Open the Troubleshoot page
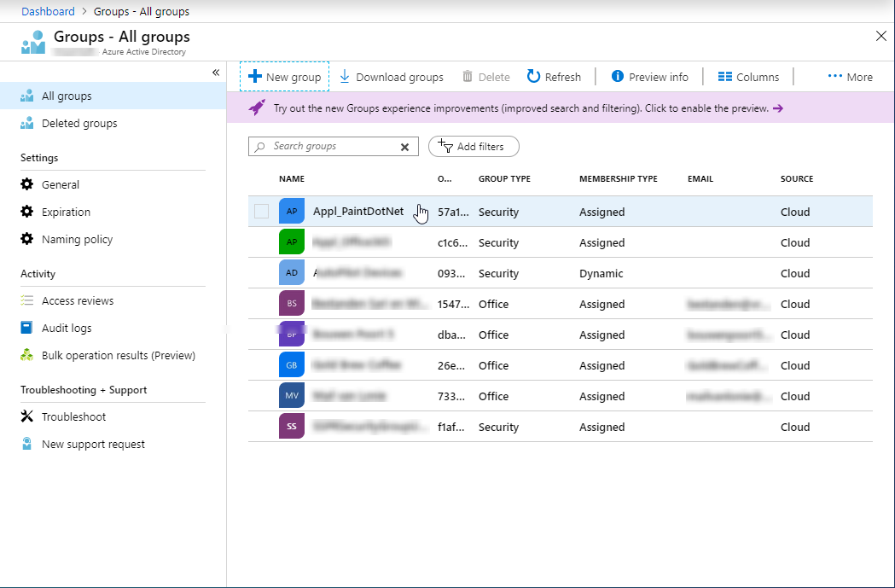 coord(73,417)
